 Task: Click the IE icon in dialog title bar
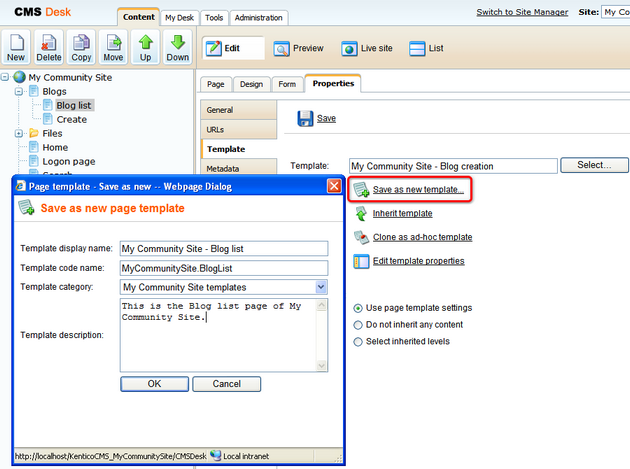(x=20, y=186)
